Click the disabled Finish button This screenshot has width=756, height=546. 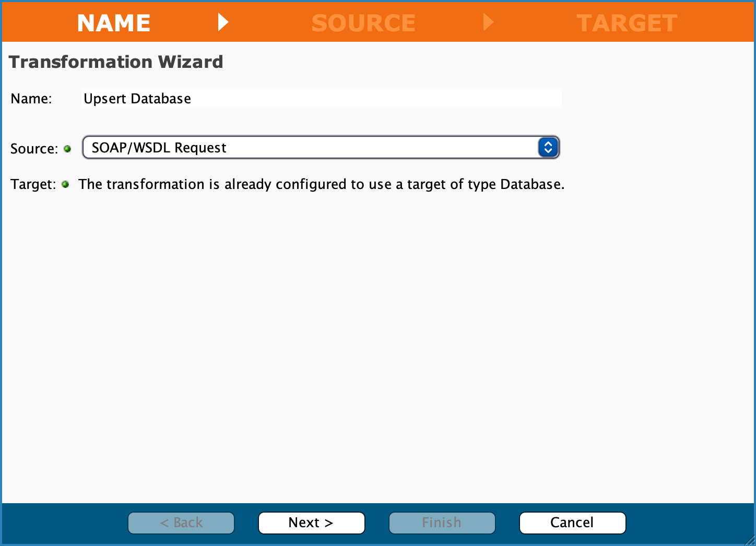click(x=442, y=523)
